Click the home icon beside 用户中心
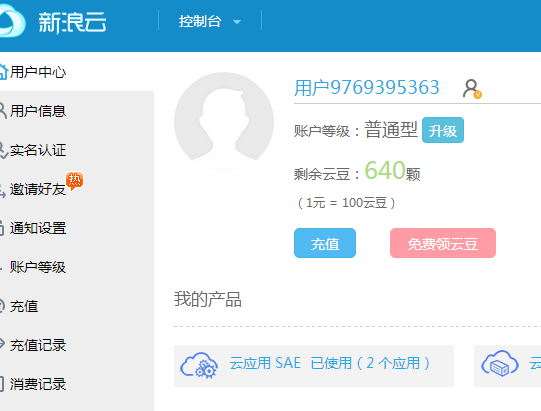Viewport: 541px width, 411px height. coord(3,72)
